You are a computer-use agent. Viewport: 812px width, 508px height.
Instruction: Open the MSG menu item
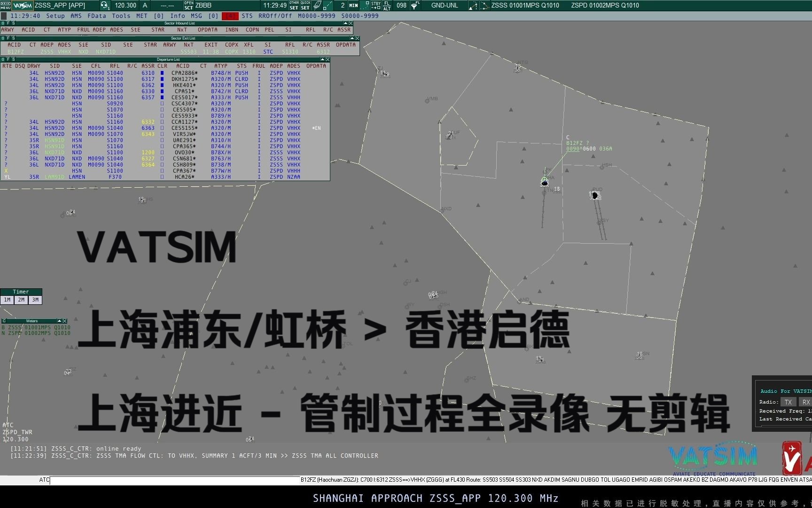pos(196,16)
